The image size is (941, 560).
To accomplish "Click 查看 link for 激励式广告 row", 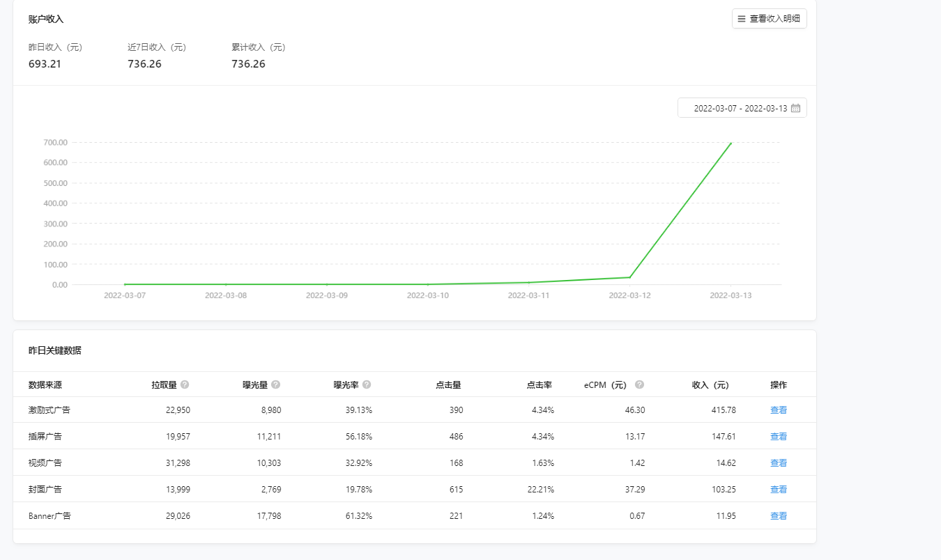I will (x=779, y=410).
